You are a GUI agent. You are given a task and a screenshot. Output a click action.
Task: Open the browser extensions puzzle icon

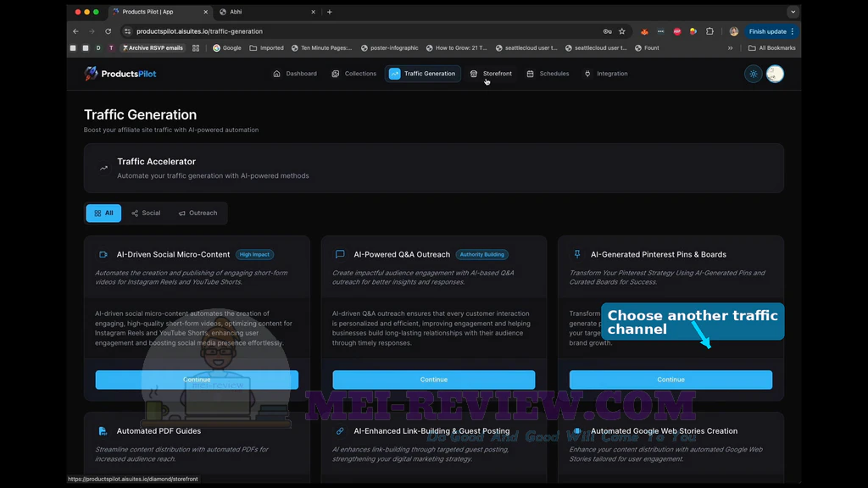[709, 31]
